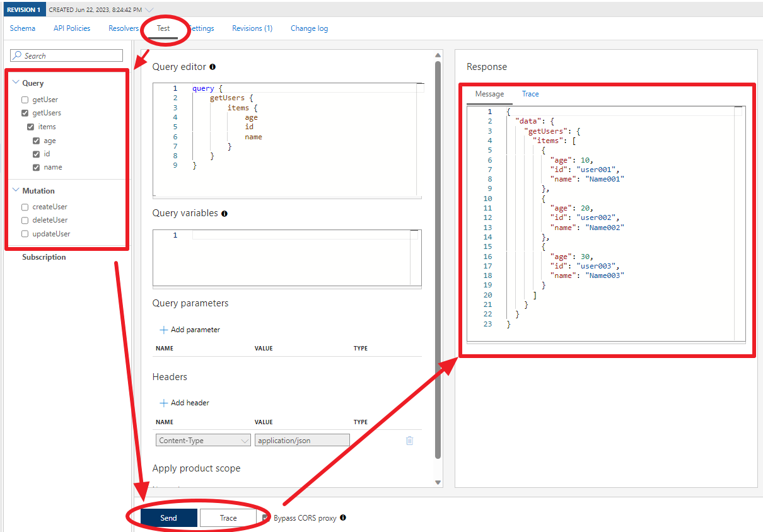The height and width of the screenshot is (532, 763).
Task: Click the query editor panel vertical scrollbar
Action: [x=438, y=260]
